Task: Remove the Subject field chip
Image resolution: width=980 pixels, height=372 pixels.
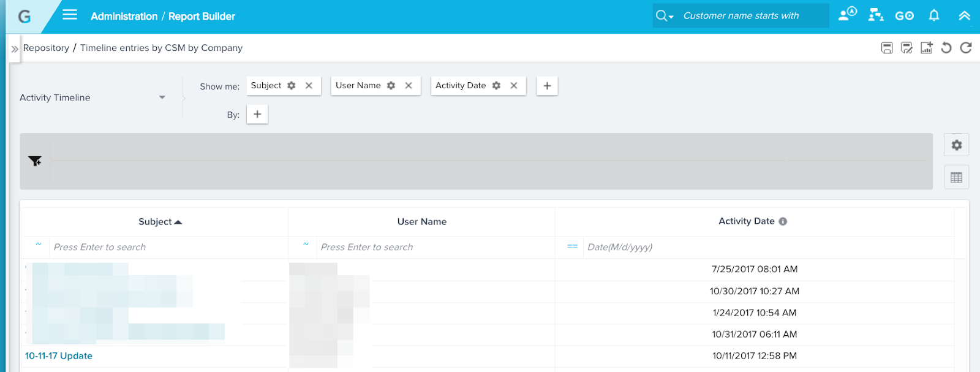Action: pyautogui.click(x=309, y=86)
